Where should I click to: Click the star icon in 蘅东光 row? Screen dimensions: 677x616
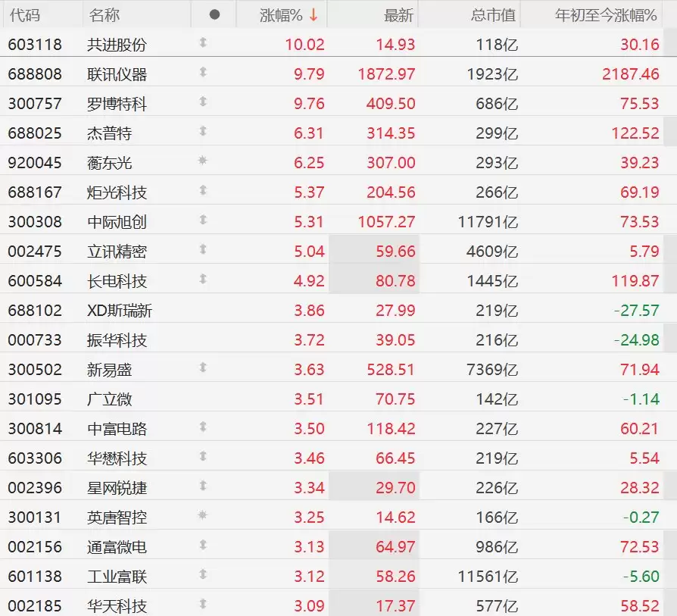202,161
